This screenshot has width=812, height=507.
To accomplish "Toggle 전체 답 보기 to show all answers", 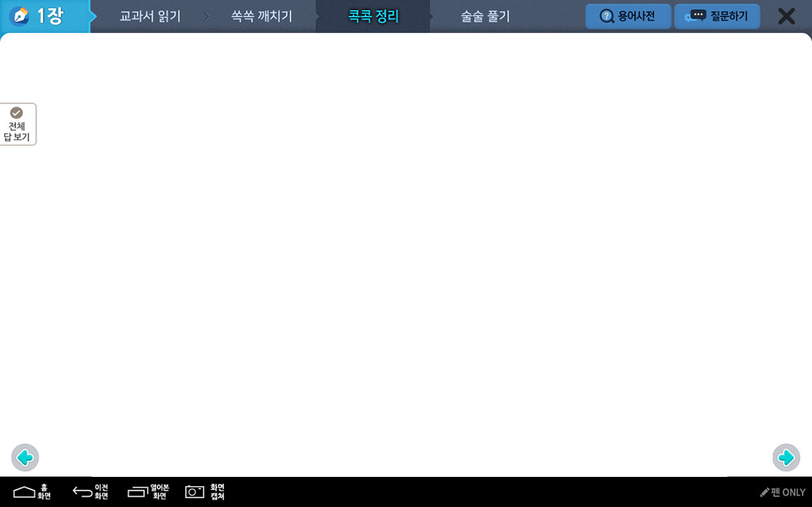I will click(18, 125).
